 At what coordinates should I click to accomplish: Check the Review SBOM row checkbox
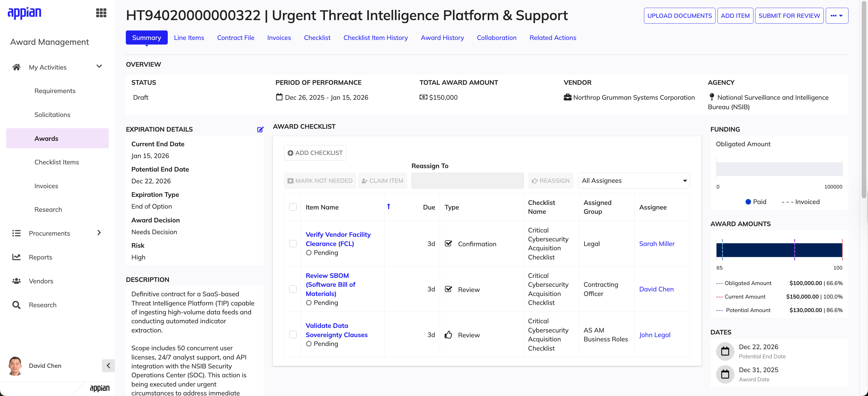point(293,289)
